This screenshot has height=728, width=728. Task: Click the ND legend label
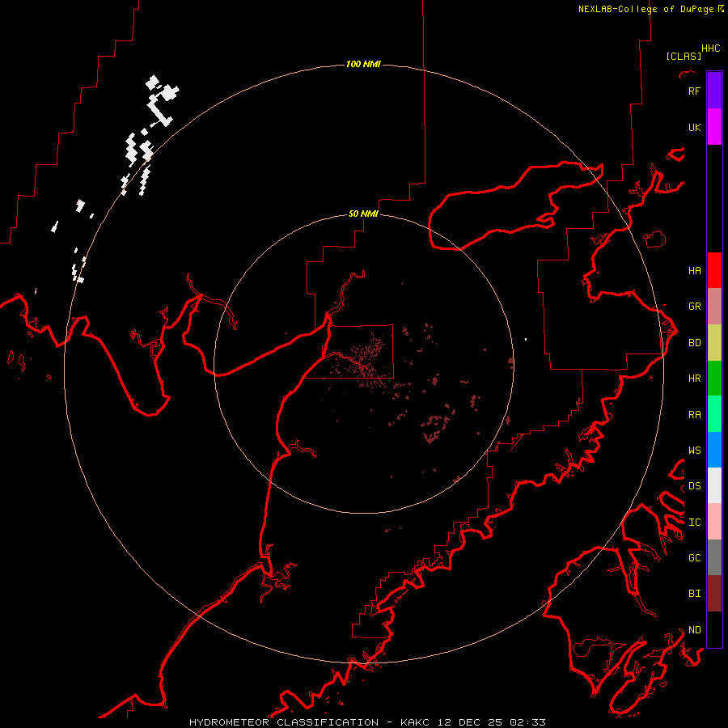pos(694,629)
